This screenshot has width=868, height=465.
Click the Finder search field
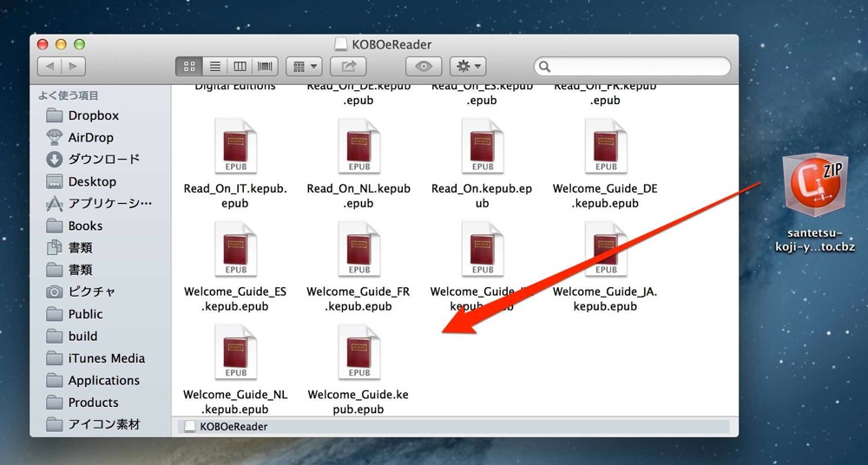click(x=632, y=67)
